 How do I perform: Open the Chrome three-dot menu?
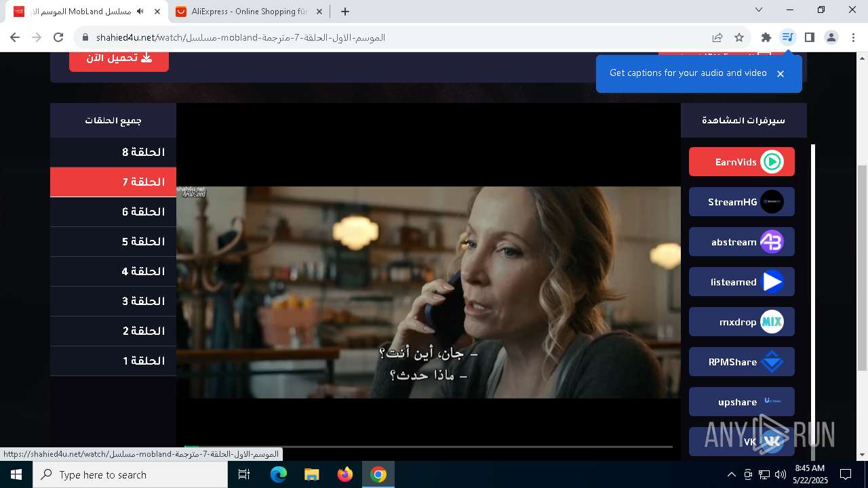(x=853, y=37)
